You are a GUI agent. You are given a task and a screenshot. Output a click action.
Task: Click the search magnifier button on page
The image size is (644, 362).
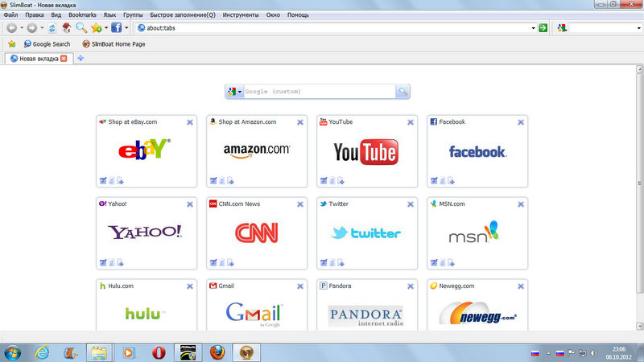tap(403, 92)
